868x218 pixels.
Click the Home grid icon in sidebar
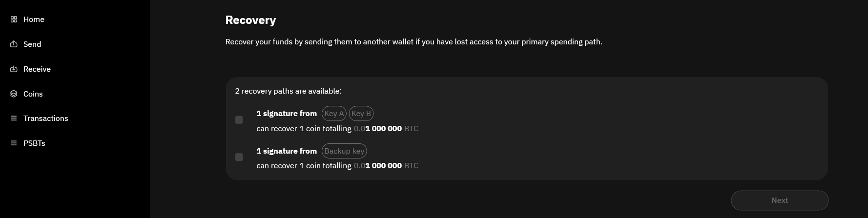point(14,20)
